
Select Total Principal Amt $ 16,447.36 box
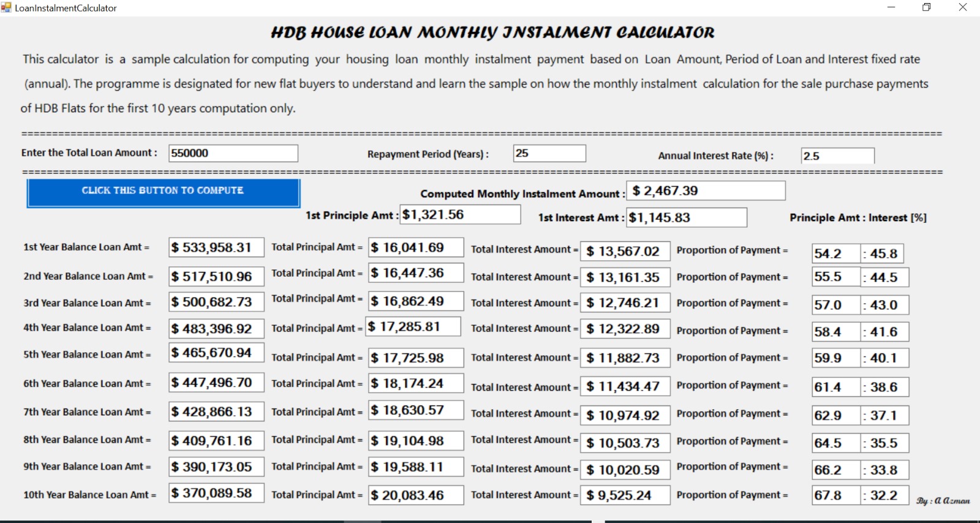click(x=416, y=273)
